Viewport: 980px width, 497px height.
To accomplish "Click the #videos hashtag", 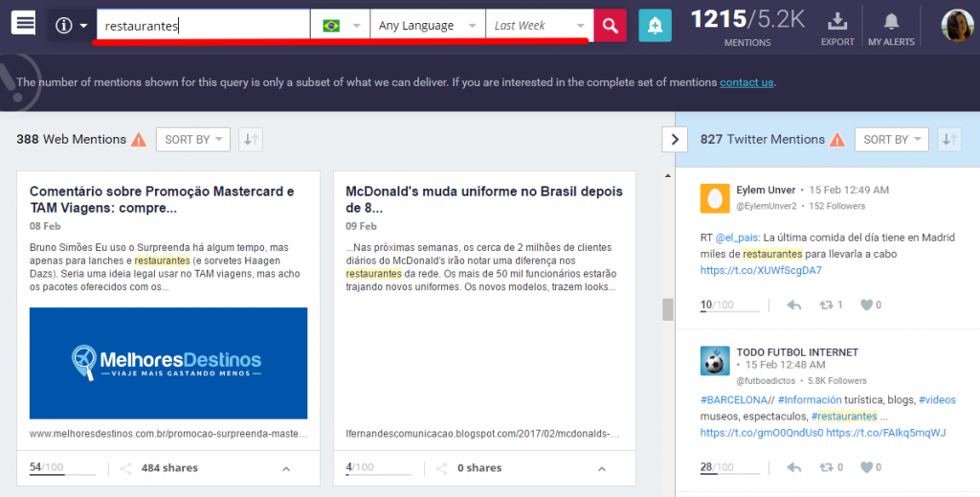I will (x=937, y=400).
